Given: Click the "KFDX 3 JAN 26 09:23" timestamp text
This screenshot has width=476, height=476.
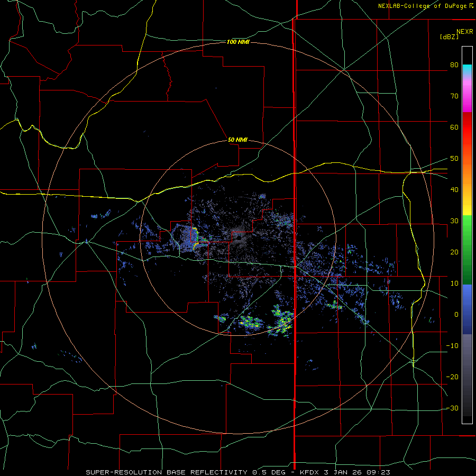Looking at the screenshot, I should 345,472.
